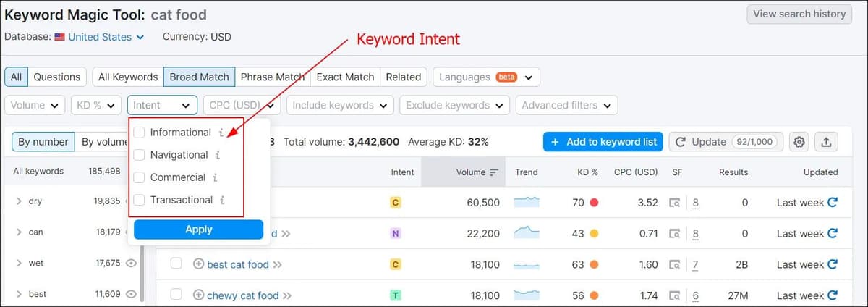The height and width of the screenshot is (307, 868).
Task: Refresh the best cat food row
Action: coord(832,264)
